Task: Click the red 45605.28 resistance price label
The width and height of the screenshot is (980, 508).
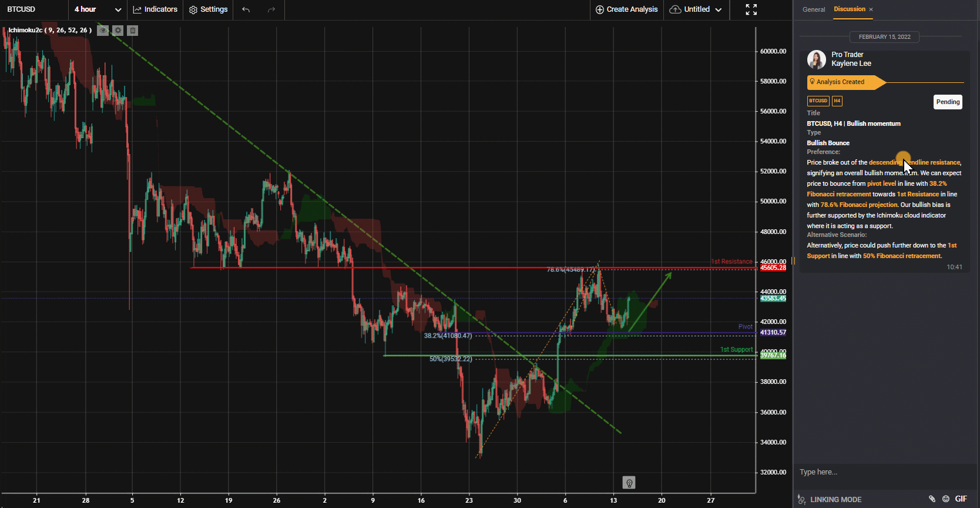Action: tap(773, 268)
